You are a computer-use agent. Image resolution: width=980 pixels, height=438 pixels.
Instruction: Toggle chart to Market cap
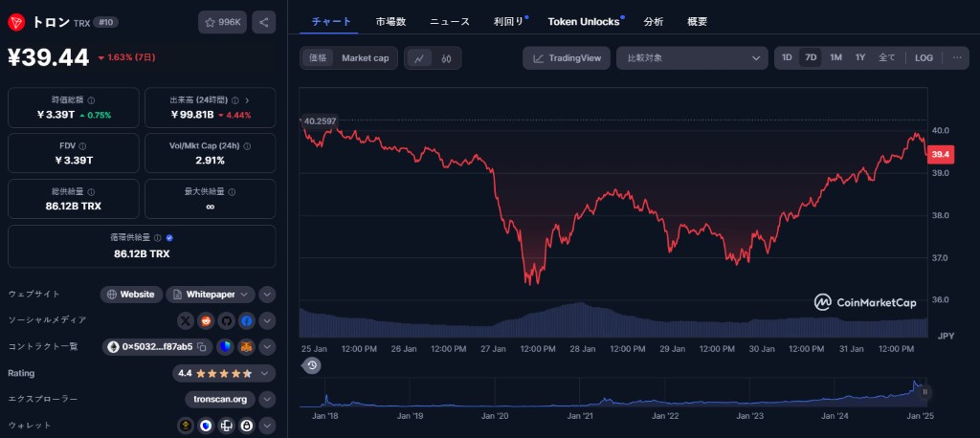pos(365,58)
